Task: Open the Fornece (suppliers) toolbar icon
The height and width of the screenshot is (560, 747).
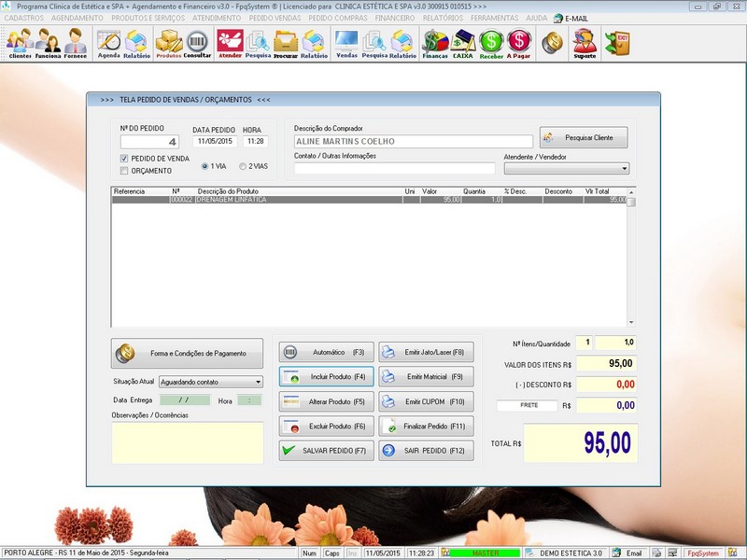Action: (76, 43)
